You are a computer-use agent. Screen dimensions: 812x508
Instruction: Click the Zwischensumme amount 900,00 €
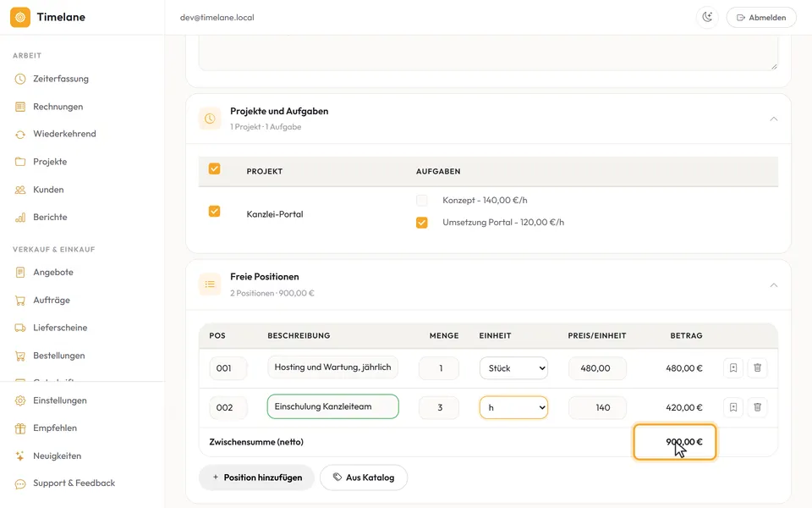[x=684, y=442]
